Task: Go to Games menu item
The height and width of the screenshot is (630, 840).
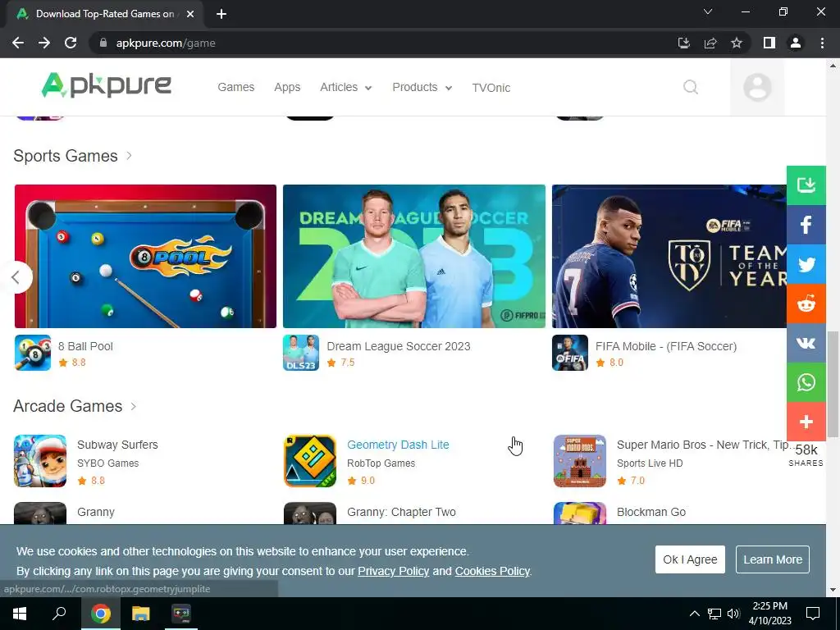Action: [235, 87]
